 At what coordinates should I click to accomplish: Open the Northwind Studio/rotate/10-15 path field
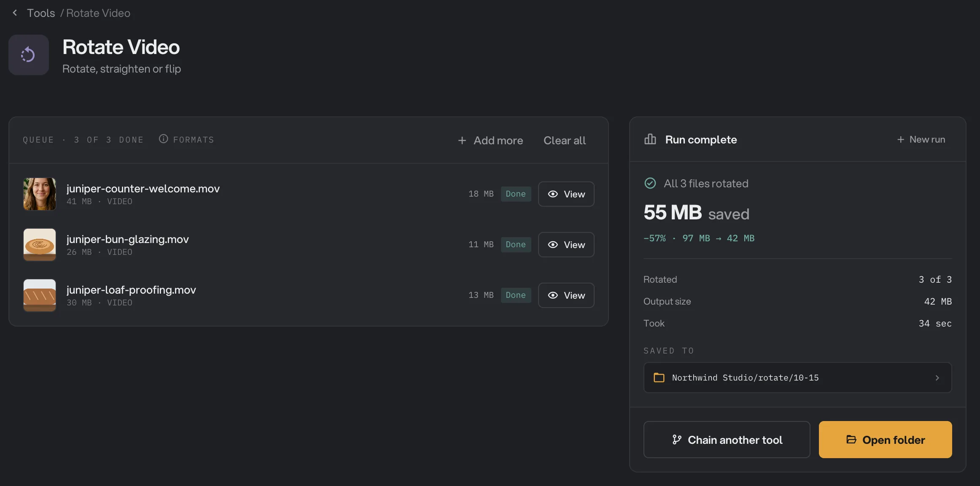pos(797,378)
